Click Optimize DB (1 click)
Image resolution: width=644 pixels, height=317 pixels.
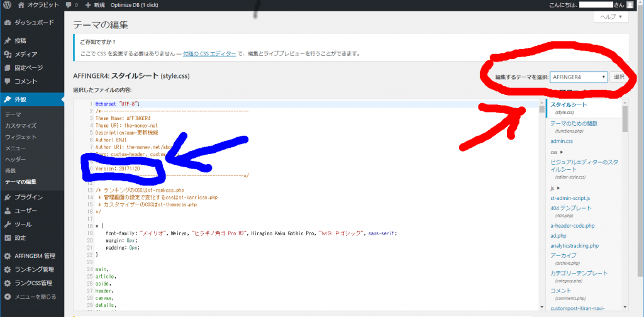135,5
